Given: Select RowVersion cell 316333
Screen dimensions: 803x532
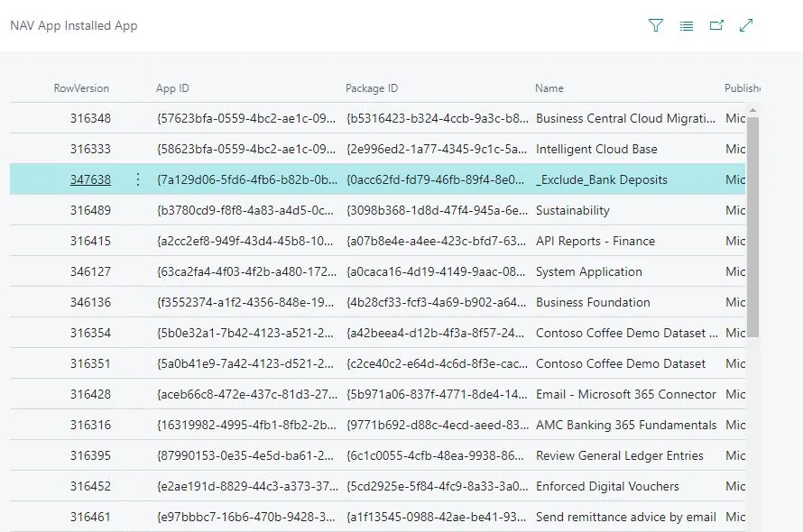Looking at the screenshot, I should 90,149.
